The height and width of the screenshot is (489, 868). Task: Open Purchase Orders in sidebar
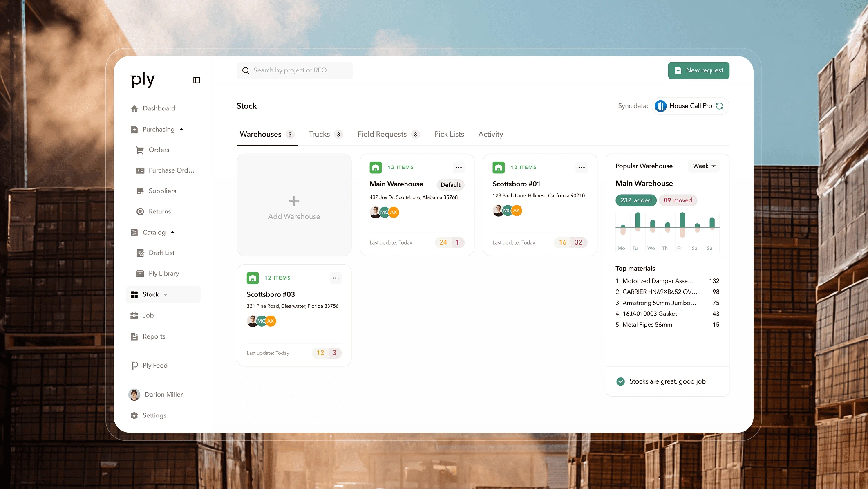pyautogui.click(x=166, y=170)
